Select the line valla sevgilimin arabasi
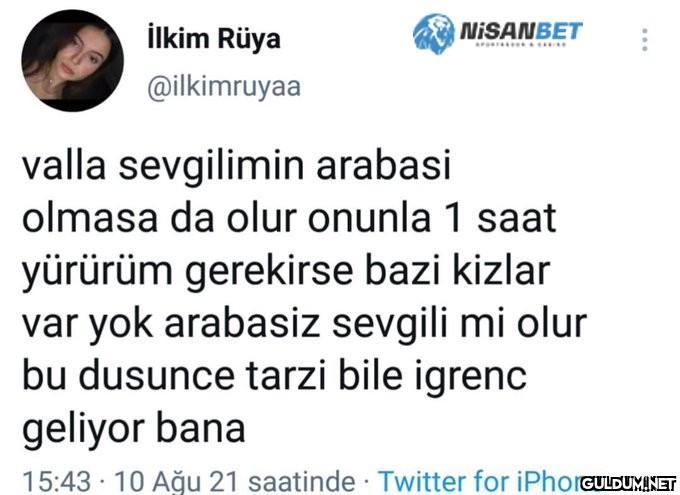This screenshot has width=680, height=495. click(x=236, y=166)
